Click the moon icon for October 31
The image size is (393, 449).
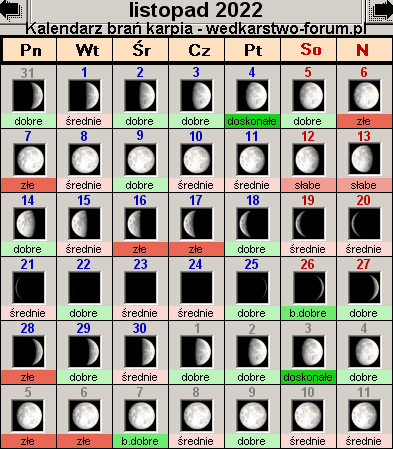[x=28, y=96]
